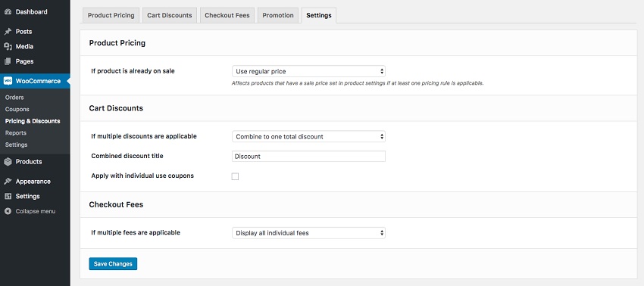Switch to the Product Pricing tab

coord(111,15)
